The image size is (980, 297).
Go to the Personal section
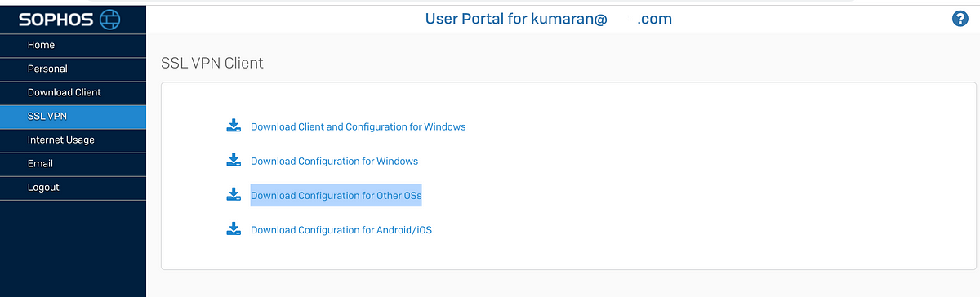73,69
